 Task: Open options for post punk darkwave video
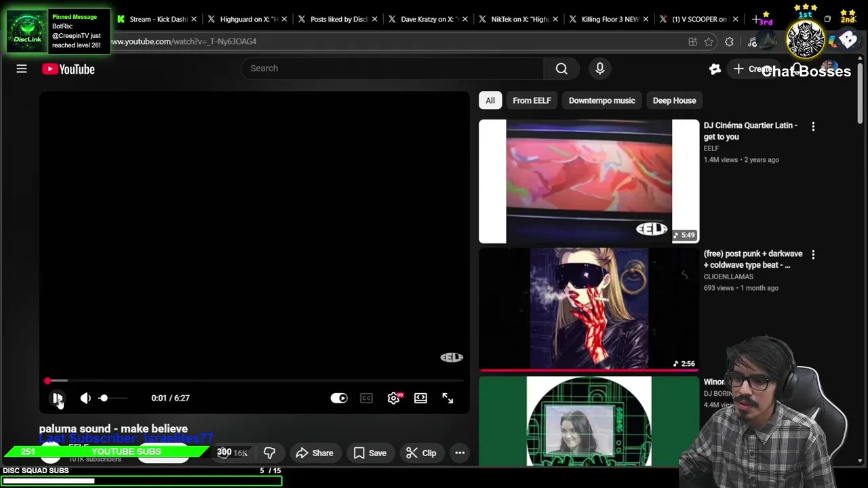pos(813,254)
